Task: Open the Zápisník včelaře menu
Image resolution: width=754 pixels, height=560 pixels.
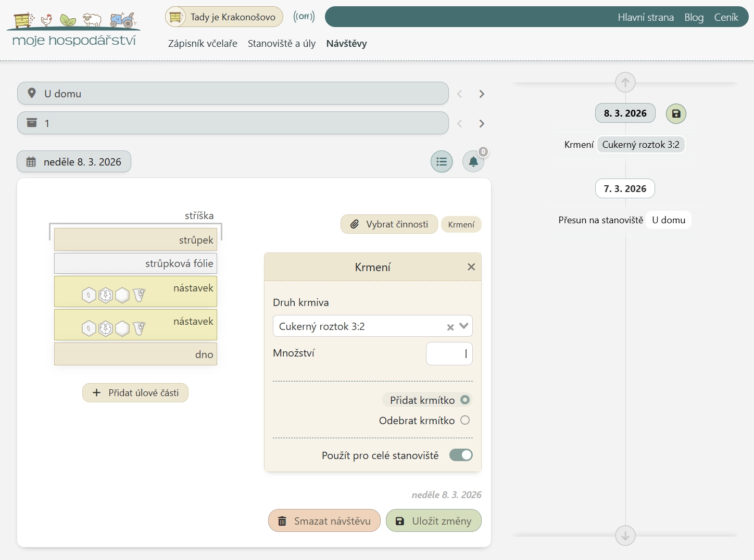Action: 203,44
